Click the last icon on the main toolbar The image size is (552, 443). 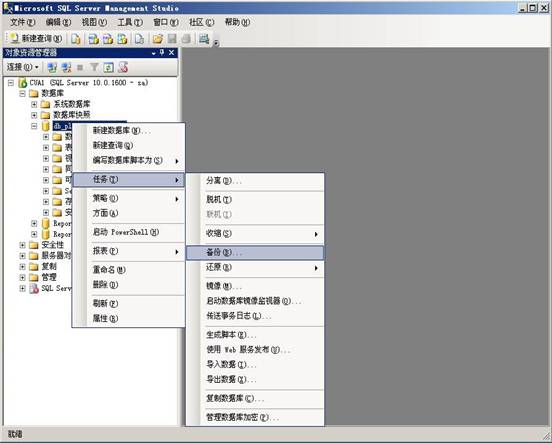(204, 38)
